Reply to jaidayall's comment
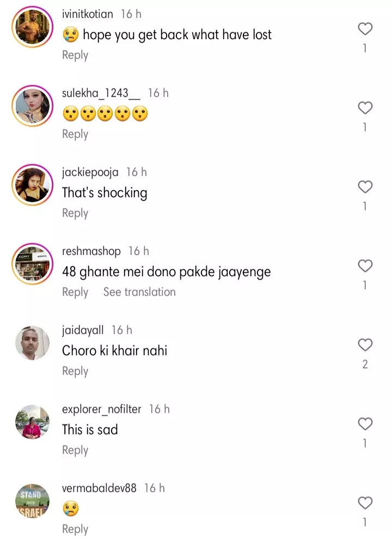Screen dimensions: 392x545 pyautogui.click(x=75, y=371)
